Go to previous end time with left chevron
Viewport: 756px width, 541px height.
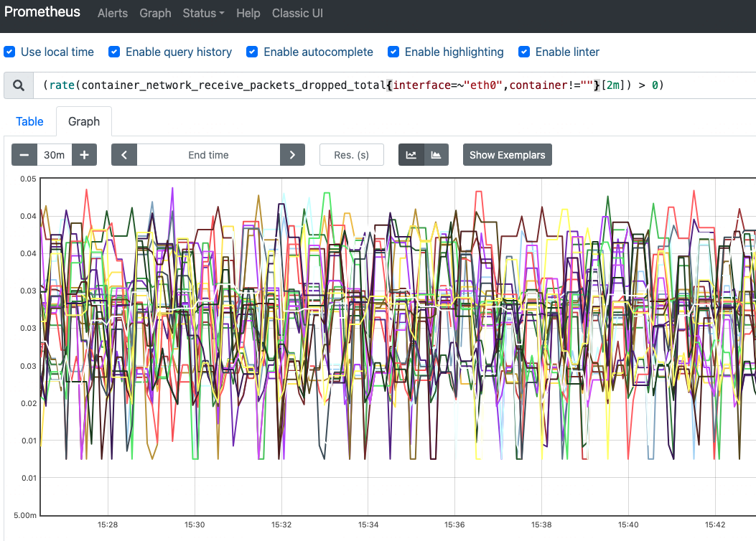124,155
